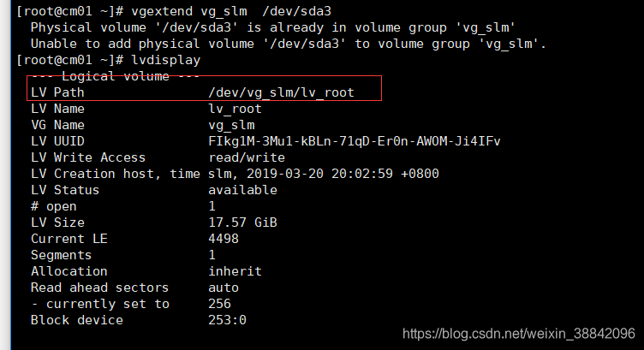Open the blog.csdn.net watermark URL

point(519,334)
